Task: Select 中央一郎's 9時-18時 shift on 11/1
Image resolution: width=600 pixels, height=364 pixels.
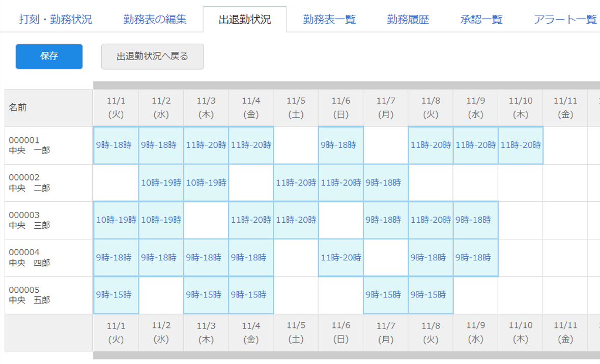Action: tap(116, 145)
